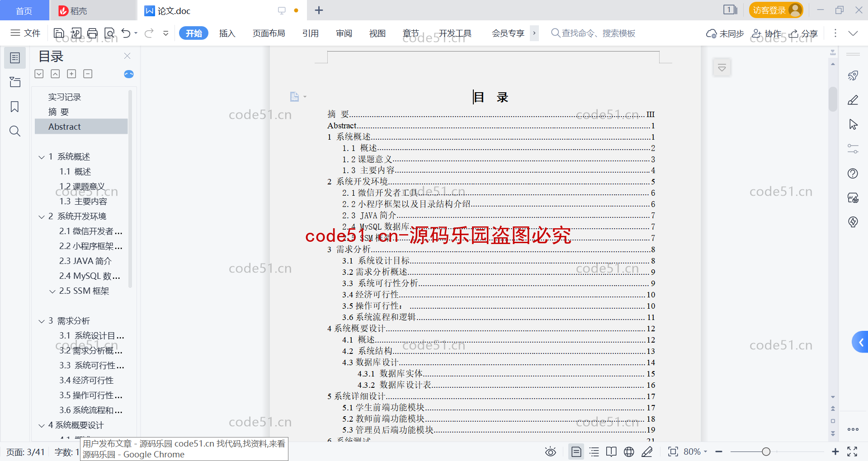Open the 引用 ribbon tab
The image size is (868, 461).
pos(310,33)
